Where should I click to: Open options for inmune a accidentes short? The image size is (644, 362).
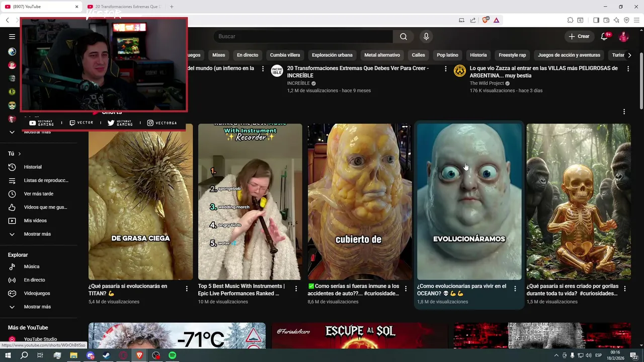[x=406, y=289]
